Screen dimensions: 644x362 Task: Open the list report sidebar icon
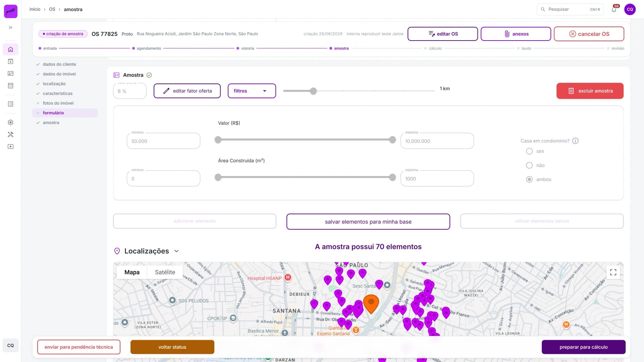[x=11, y=104]
